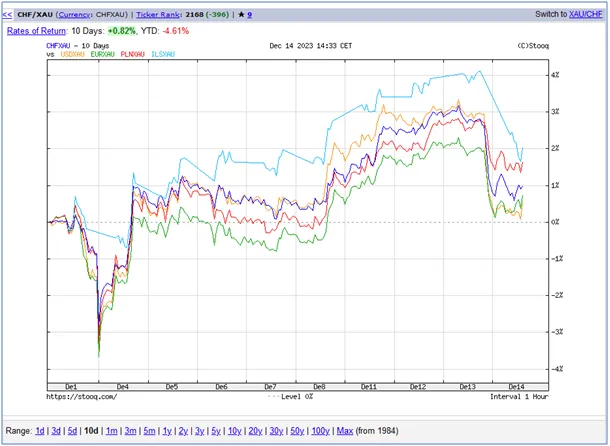Click the De11 date axis label
The width and height of the screenshot is (610, 446).
coord(368,386)
